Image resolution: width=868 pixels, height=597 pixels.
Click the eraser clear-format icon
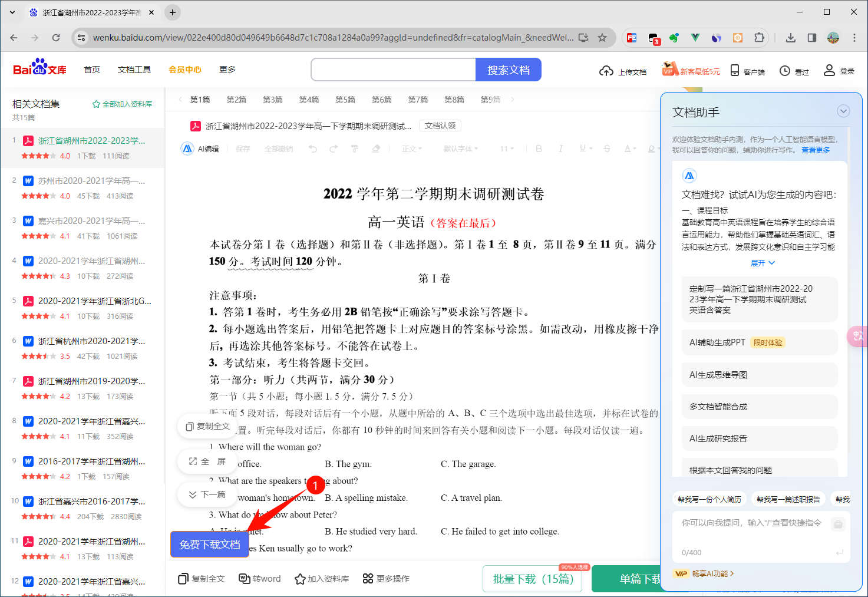(x=376, y=149)
